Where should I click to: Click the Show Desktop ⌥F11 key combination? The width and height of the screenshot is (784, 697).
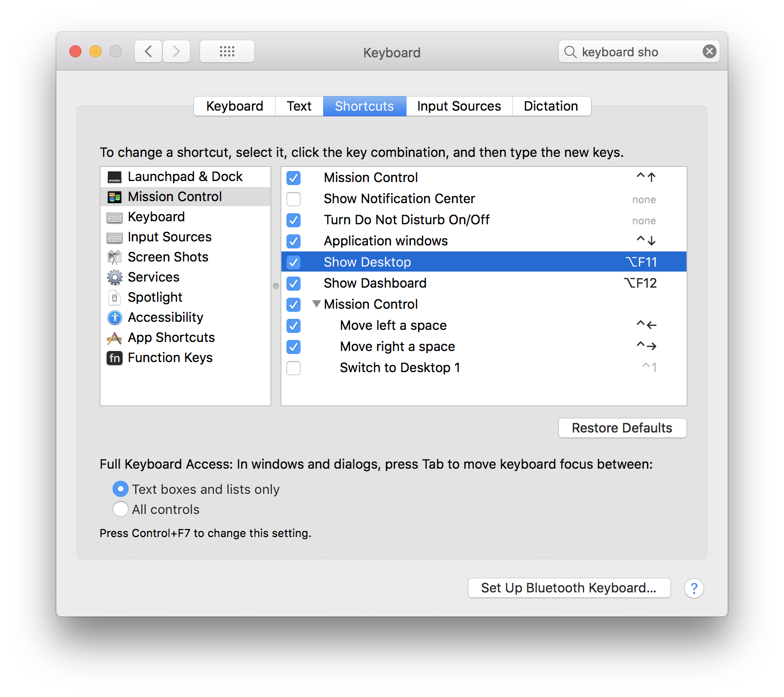click(x=641, y=262)
